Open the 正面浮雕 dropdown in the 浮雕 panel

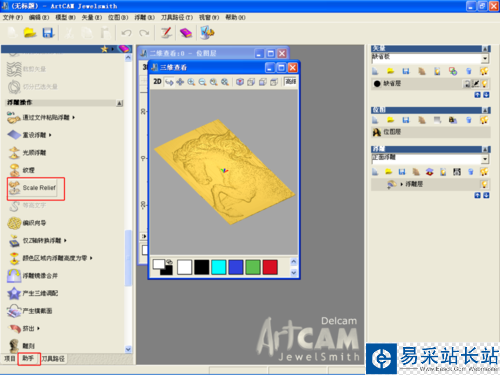coord(485,159)
